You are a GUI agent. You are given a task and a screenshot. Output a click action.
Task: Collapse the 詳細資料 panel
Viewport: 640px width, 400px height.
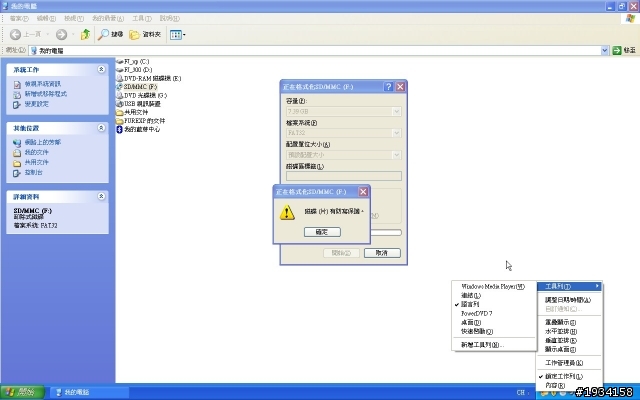click(101, 197)
